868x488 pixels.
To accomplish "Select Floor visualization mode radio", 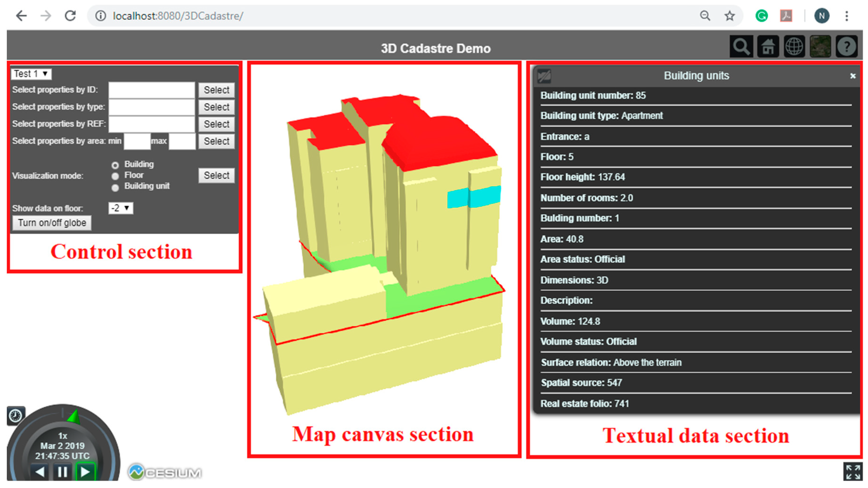I will tap(115, 176).
